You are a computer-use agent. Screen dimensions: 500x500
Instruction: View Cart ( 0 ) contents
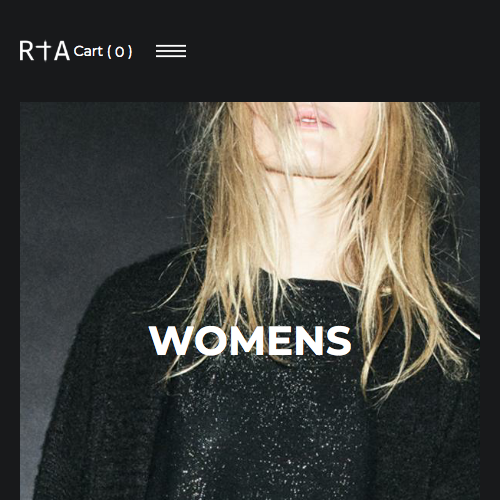click(103, 51)
